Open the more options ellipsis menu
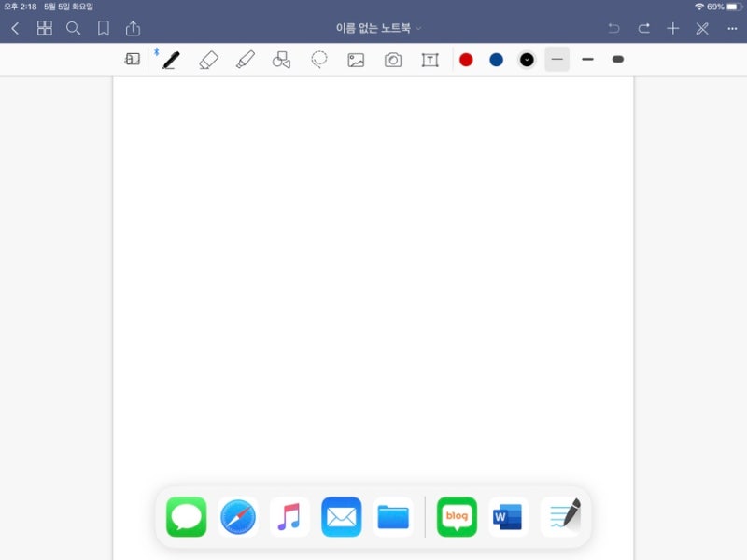Screen dimensions: 747x560 click(732, 29)
